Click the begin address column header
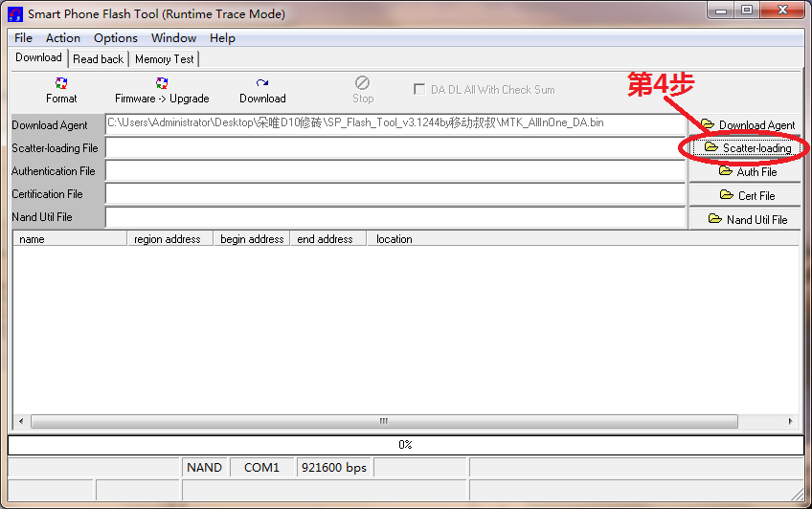 click(x=252, y=239)
